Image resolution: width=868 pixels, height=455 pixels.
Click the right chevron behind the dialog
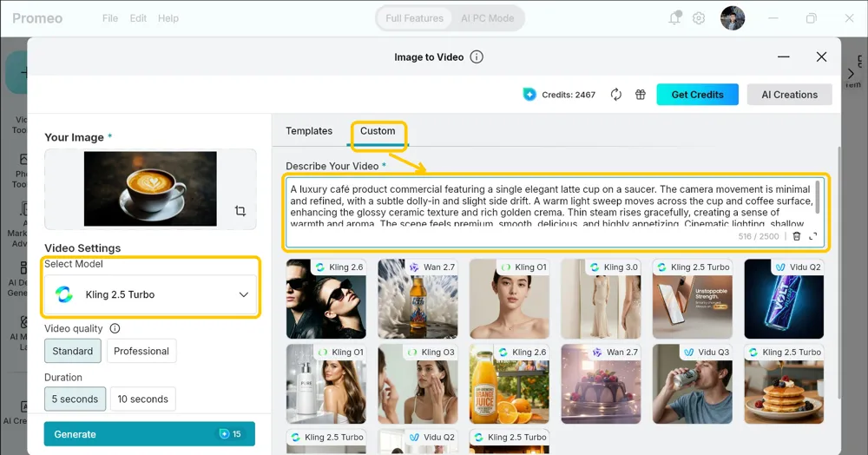click(851, 74)
